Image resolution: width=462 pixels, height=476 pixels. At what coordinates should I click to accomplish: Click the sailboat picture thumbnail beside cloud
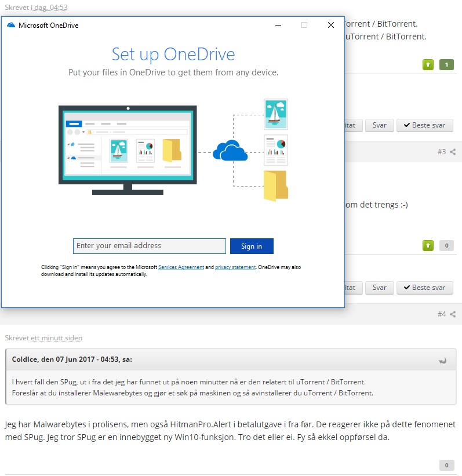pos(275,114)
